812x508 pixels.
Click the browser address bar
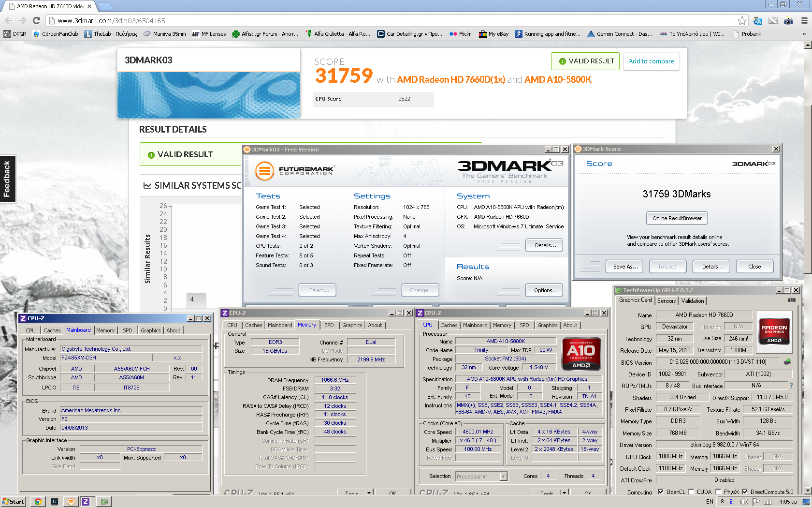pos(396,20)
